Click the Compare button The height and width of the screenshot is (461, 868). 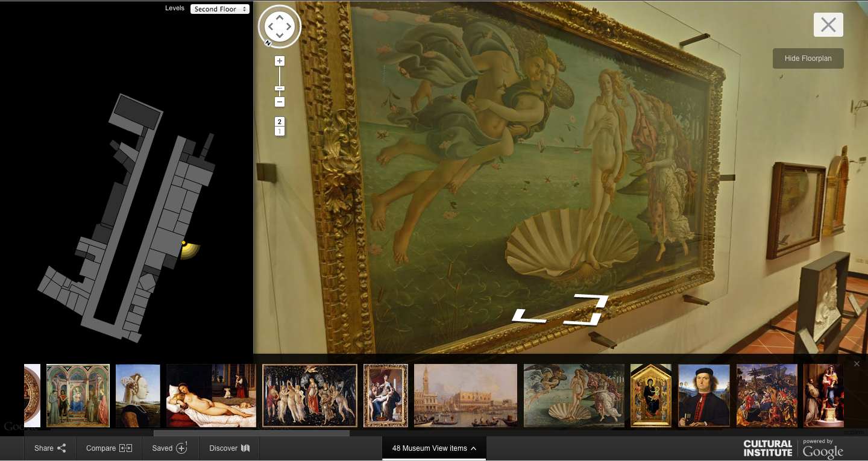pyautogui.click(x=109, y=448)
